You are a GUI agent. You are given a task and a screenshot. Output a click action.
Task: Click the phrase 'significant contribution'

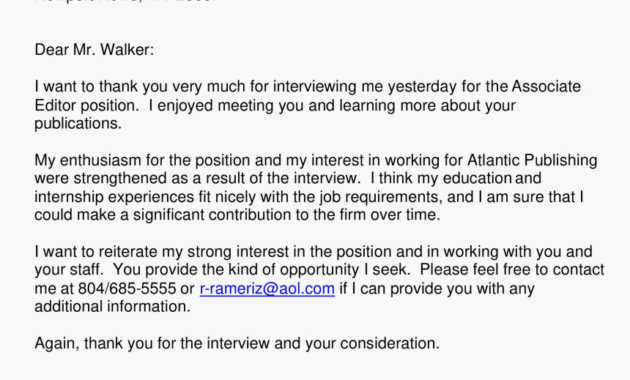(212, 215)
